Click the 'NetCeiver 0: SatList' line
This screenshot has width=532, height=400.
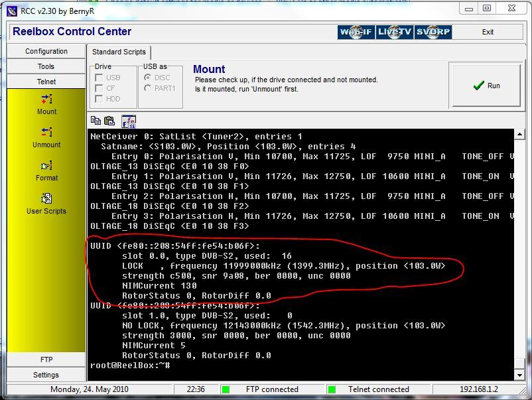pyautogui.click(x=196, y=137)
